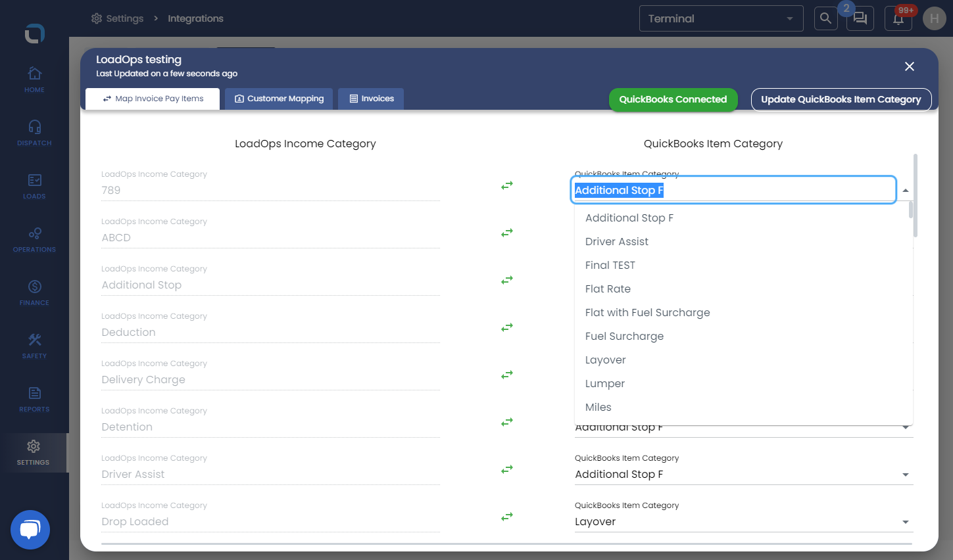
Task: Click the LoadOps logo
Action: (x=34, y=33)
